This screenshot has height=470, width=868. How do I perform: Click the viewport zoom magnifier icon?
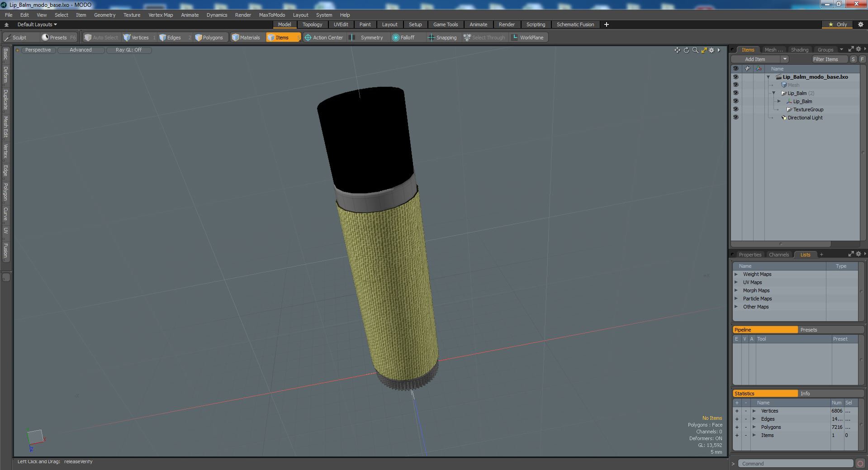tap(695, 50)
